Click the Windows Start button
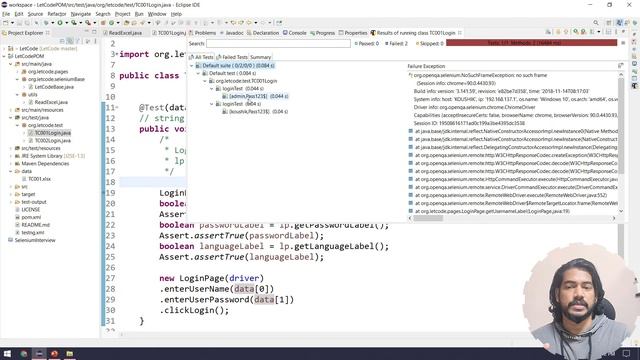This screenshot has height=360, width=640. pos(7,353)
